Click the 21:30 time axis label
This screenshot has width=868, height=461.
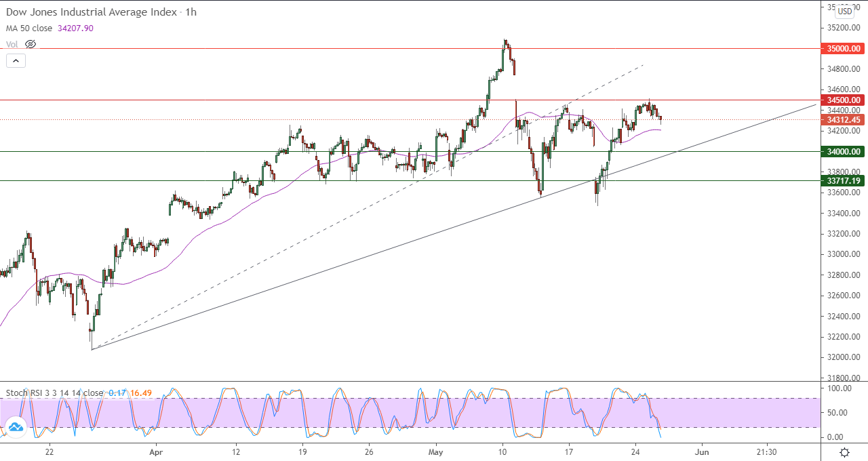click(x=767, y=452)
